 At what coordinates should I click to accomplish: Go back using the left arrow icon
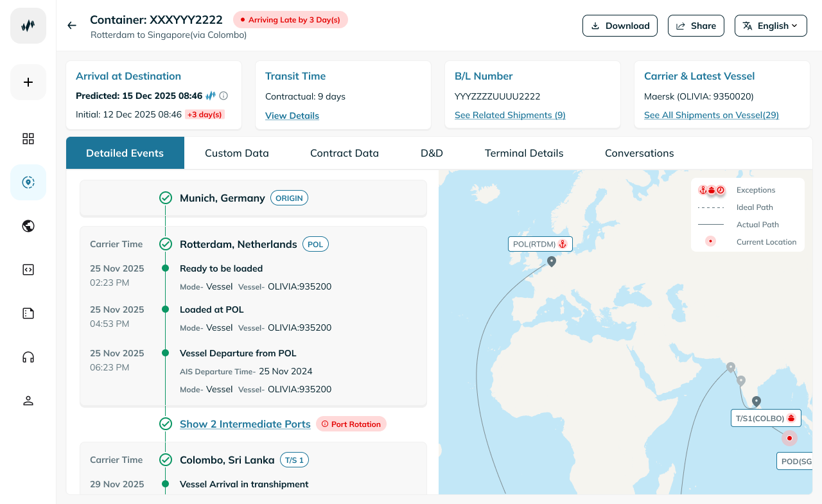(72, 26)
